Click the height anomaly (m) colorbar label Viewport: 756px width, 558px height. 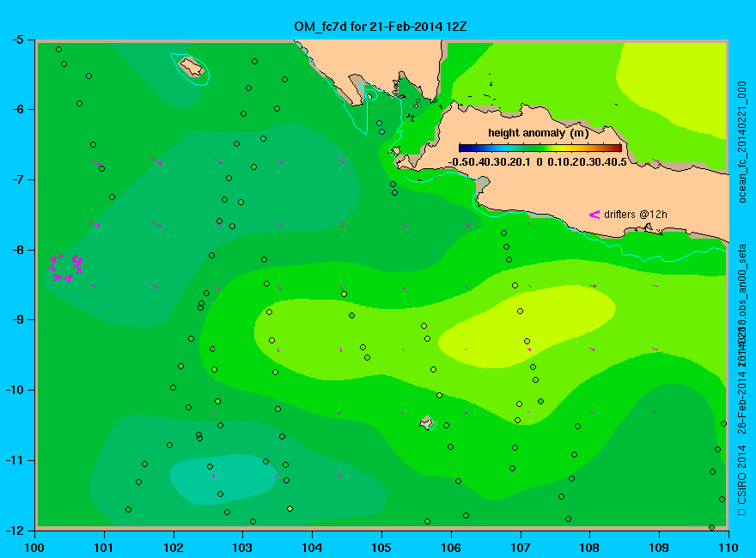[538, 133]
